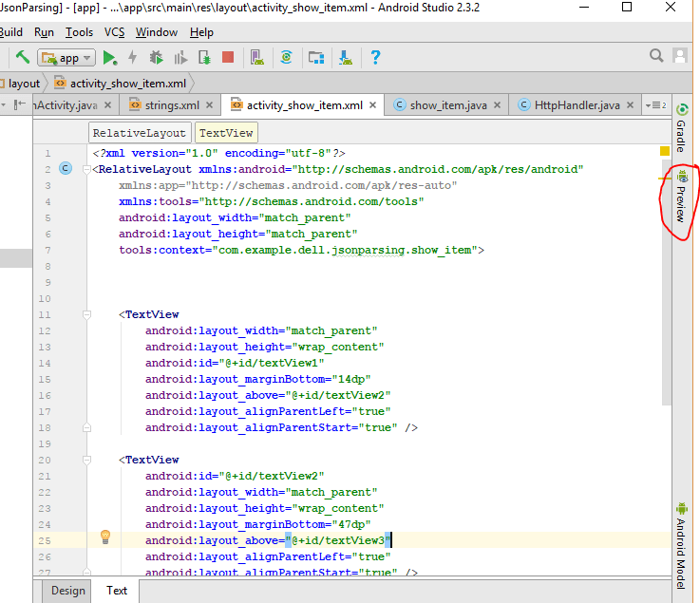Screen dimensions: 700x603
Task: Close the activity_show_item.xml tab
Action: pos(372,105)
